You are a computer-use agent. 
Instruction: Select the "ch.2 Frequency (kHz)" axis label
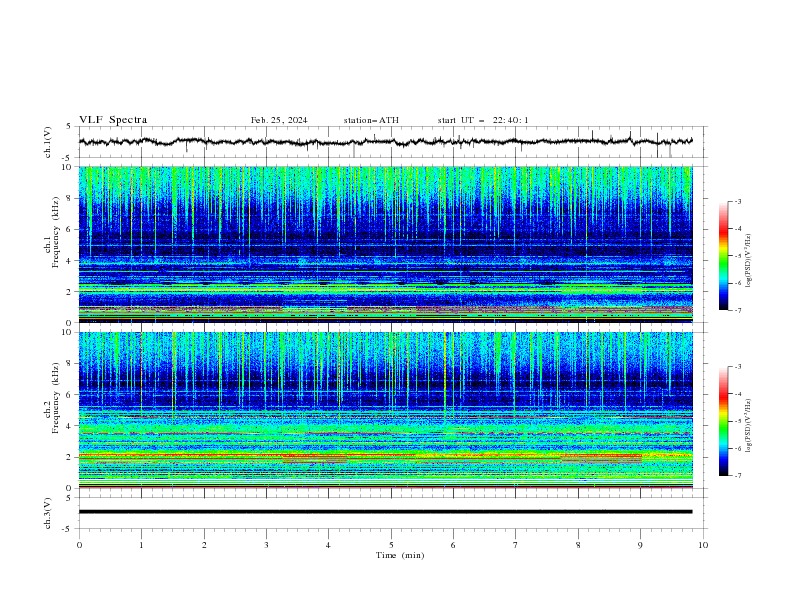click(x=52, y=398)
